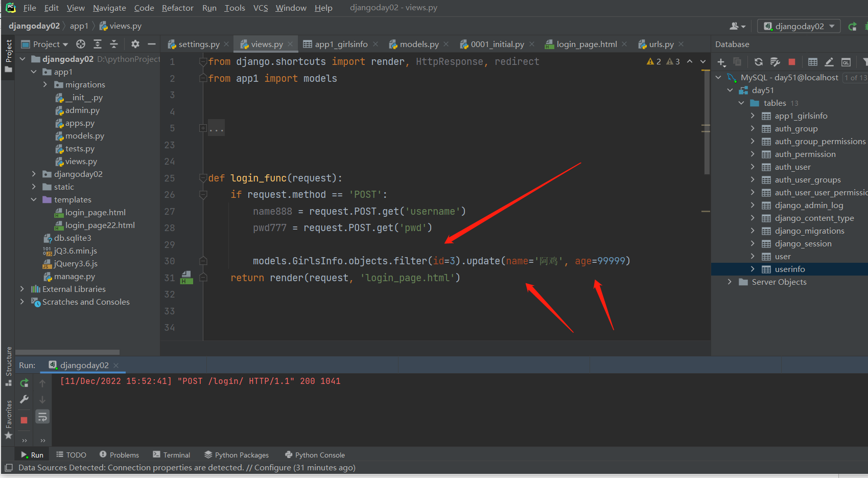Open the Project view dropdown
The height and width of the screenshot is (478, 868).
click(x=44, y=44)
